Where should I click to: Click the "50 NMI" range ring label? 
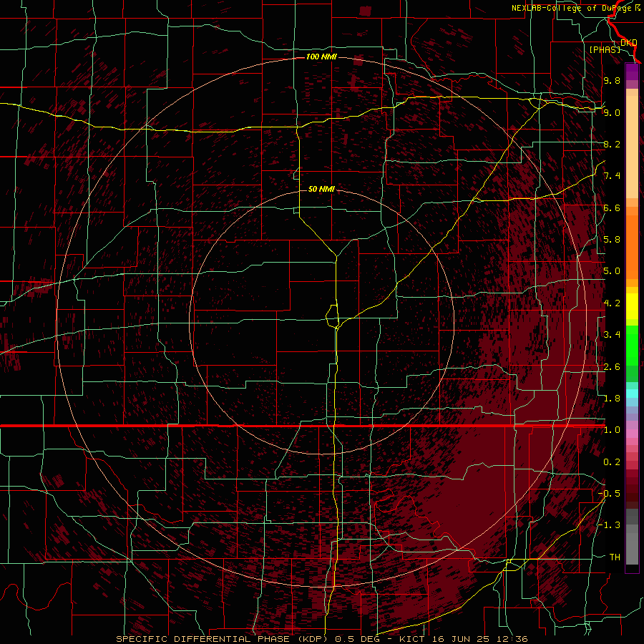(321, 189)
